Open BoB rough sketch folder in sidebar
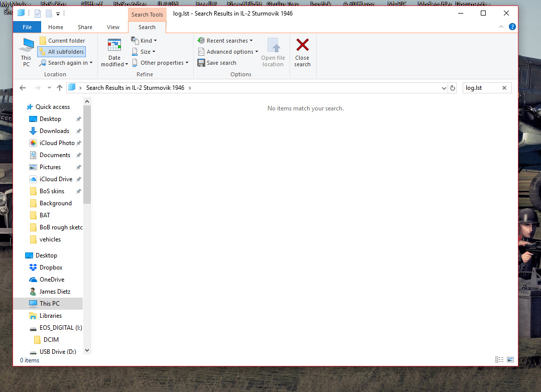 pyautogui.click(x=61, y=228)
